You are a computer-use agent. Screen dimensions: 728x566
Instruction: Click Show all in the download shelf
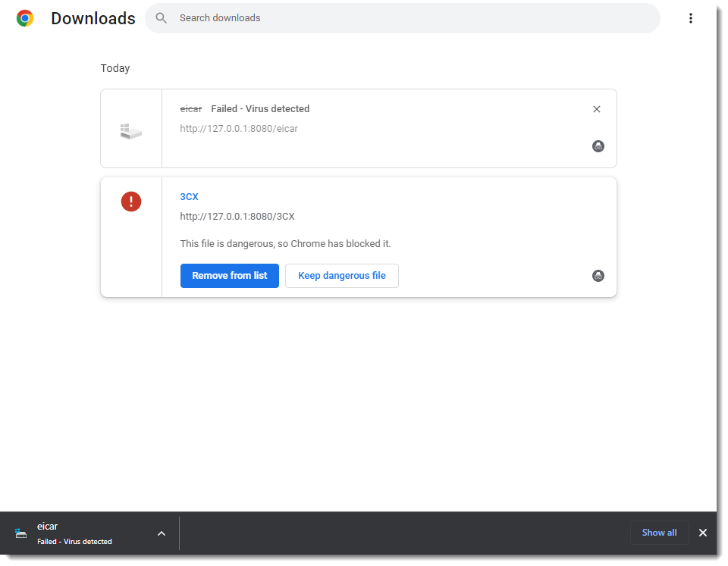tap(659, 533)
